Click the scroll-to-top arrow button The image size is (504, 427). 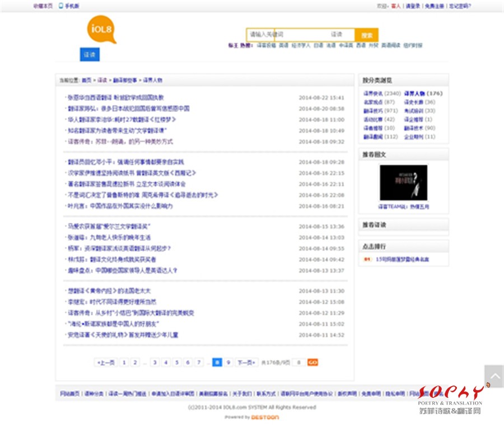[493, 376]
